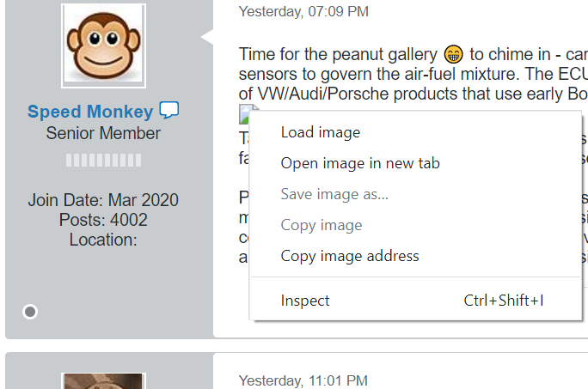Click the "Yesterday, 07:09 PM" timestamp

tap(303, 11)
